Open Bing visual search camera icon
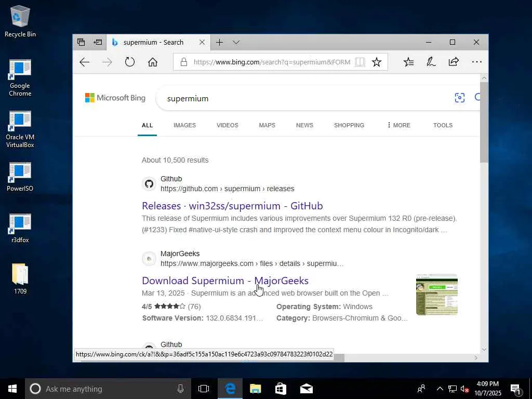Viewport: 532px width, 399px height. point(460,98)
